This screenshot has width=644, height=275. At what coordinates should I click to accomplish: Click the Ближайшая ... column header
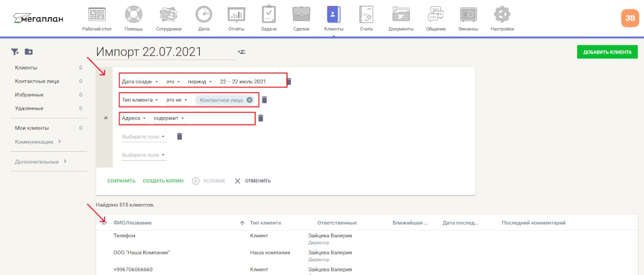click(411, 223)
